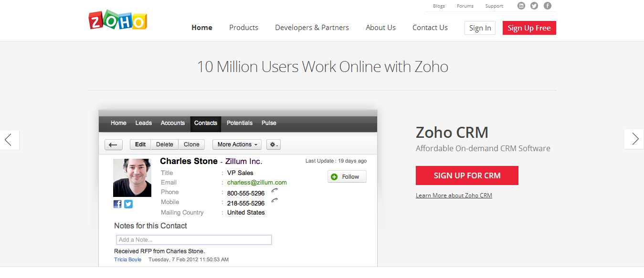
Task: Click the Last Update 19 days ago text
Action: 336,161
